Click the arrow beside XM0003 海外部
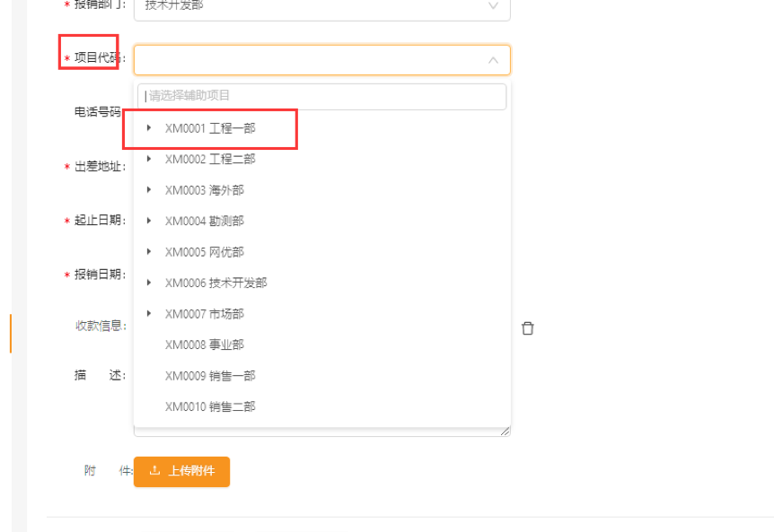This screenshot has height=532, width=774. [149, 190]
